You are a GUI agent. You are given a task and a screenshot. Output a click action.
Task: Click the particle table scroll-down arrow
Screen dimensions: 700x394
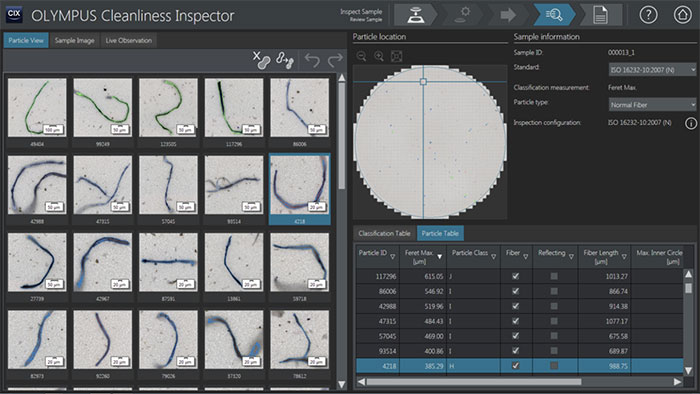(x=688, y=370)
